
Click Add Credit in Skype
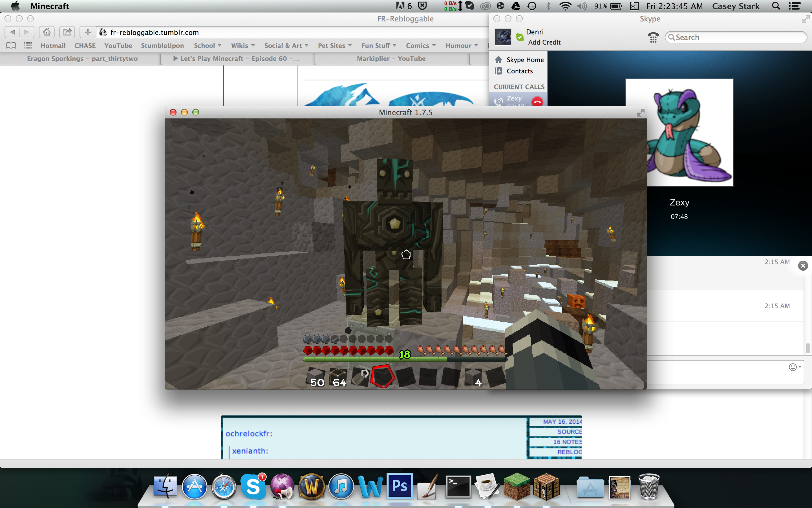[x=544, y=42]
